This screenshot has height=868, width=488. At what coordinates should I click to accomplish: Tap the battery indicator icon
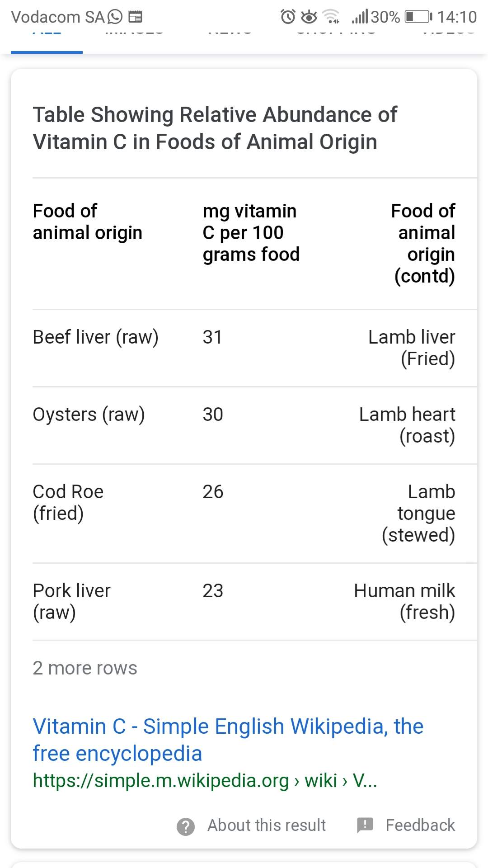pos(418,17)
